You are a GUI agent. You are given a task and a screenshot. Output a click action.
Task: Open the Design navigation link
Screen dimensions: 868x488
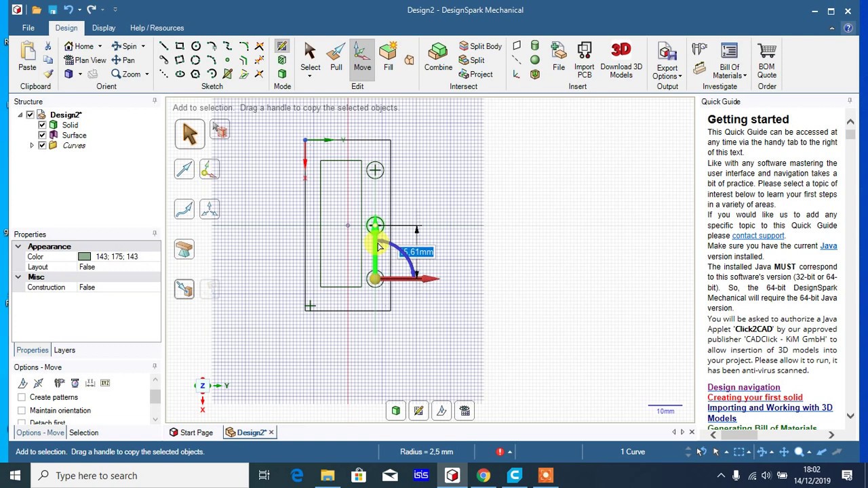click(x=743, y=388)
